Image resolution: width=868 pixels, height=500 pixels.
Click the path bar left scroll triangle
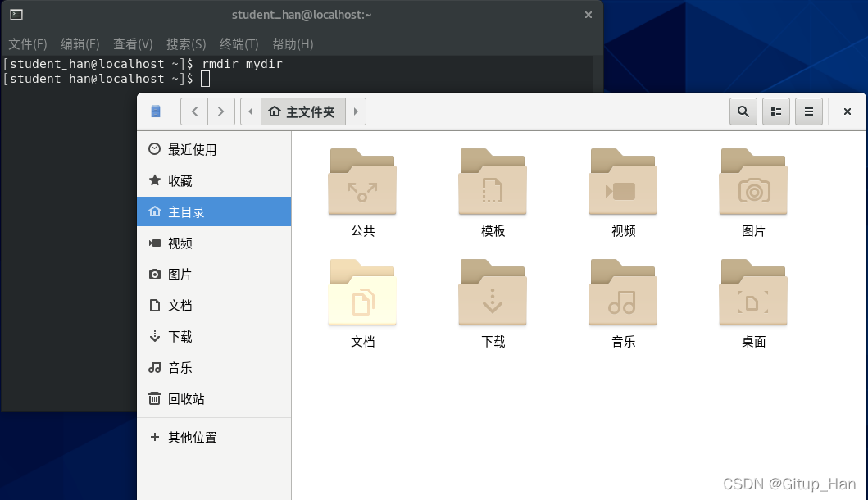(x=250, y=111)
